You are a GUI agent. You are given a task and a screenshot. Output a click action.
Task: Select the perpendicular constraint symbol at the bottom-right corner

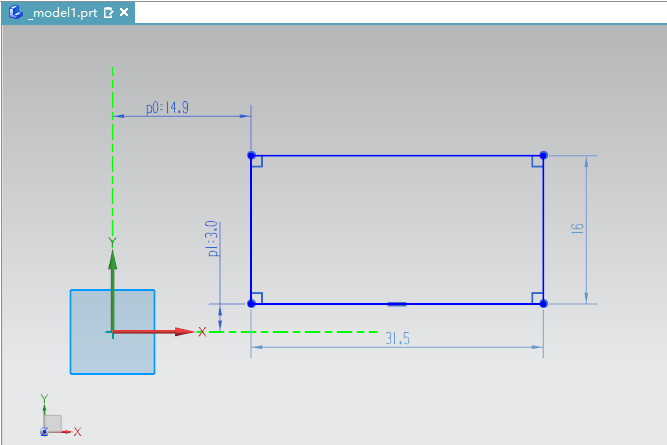point(537,297)
